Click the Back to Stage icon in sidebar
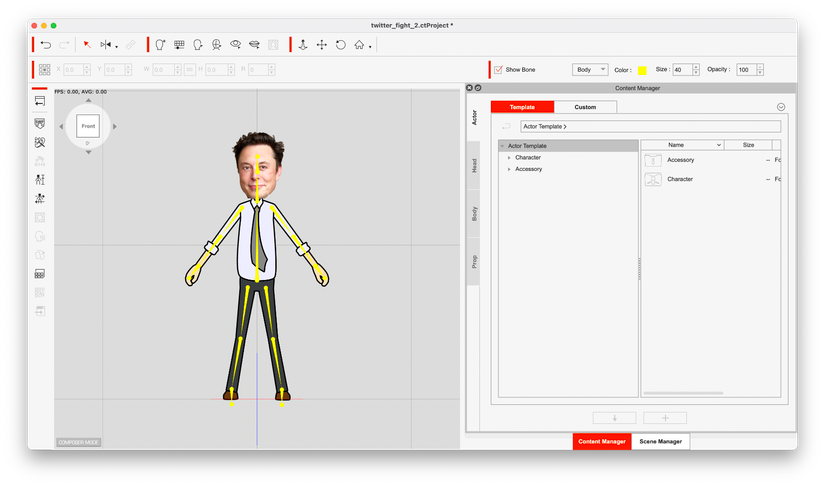The height and width of the screenshot is (486, 825). [x=40, y=101]
